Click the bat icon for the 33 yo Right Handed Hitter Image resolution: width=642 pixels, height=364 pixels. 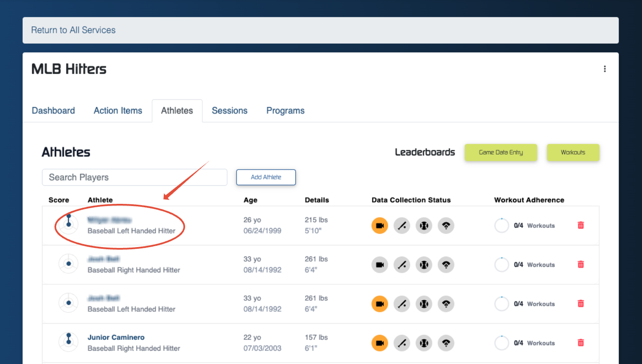402,265
